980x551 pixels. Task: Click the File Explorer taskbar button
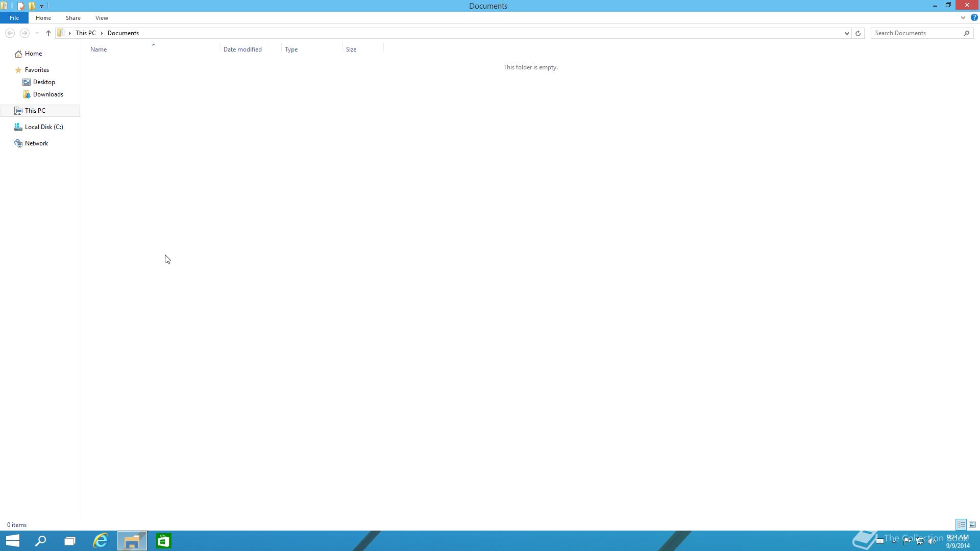tap(132, 541)
